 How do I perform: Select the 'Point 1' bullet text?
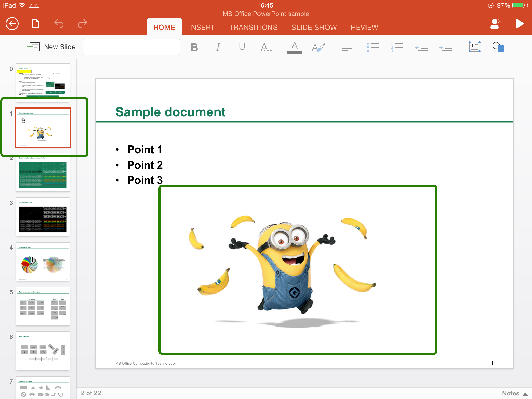(145, 150)
